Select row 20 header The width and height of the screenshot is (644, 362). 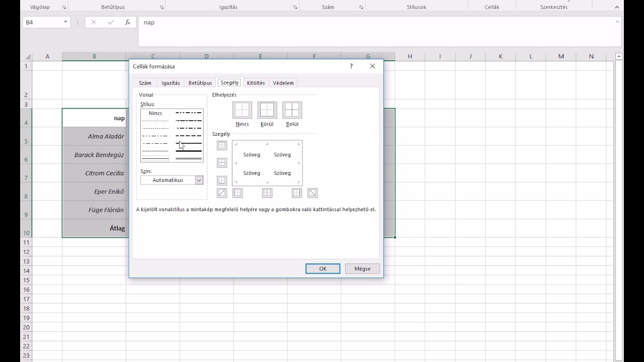[26, 327]
